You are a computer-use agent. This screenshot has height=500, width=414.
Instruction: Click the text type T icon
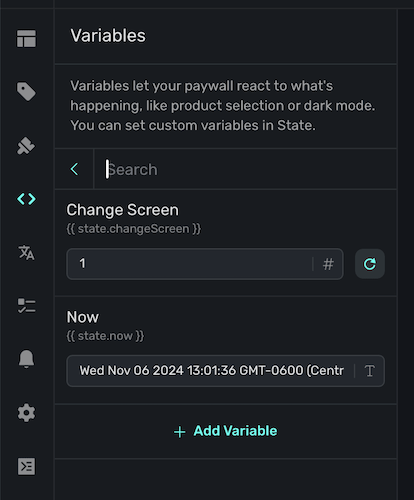tap(369, 371)
